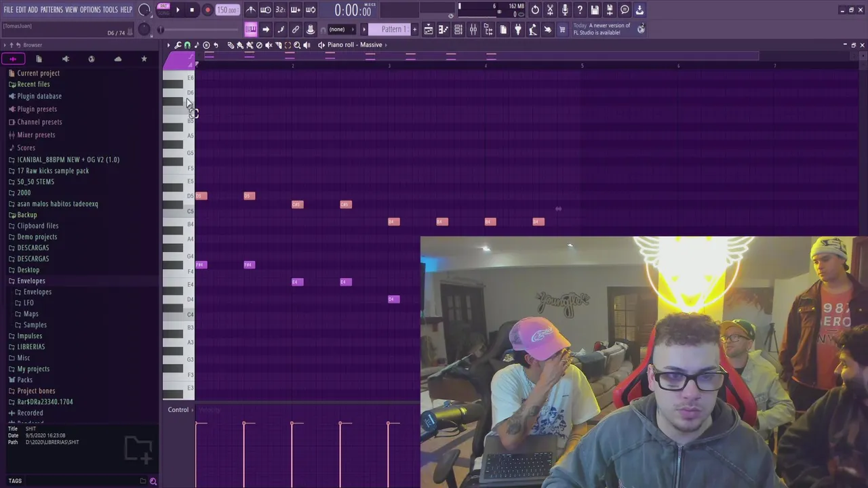Viewport: 868px width, 488px height.
Task: Open the TOOLS menu
Action: point(110,9)
